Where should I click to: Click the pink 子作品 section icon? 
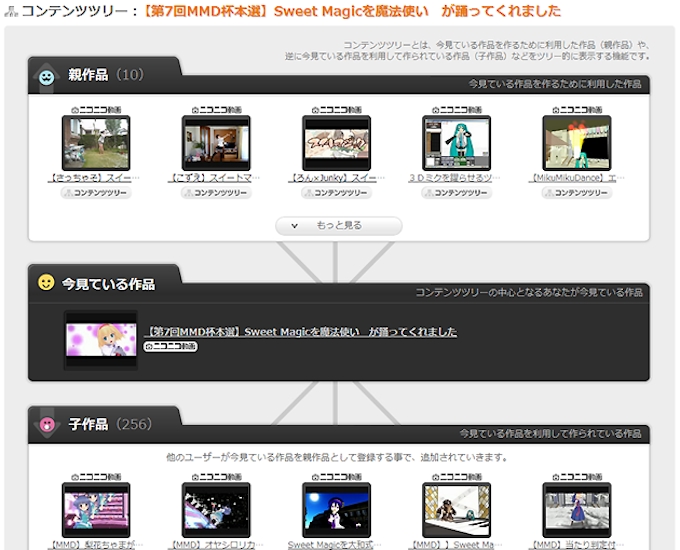(x=46, y=424)
